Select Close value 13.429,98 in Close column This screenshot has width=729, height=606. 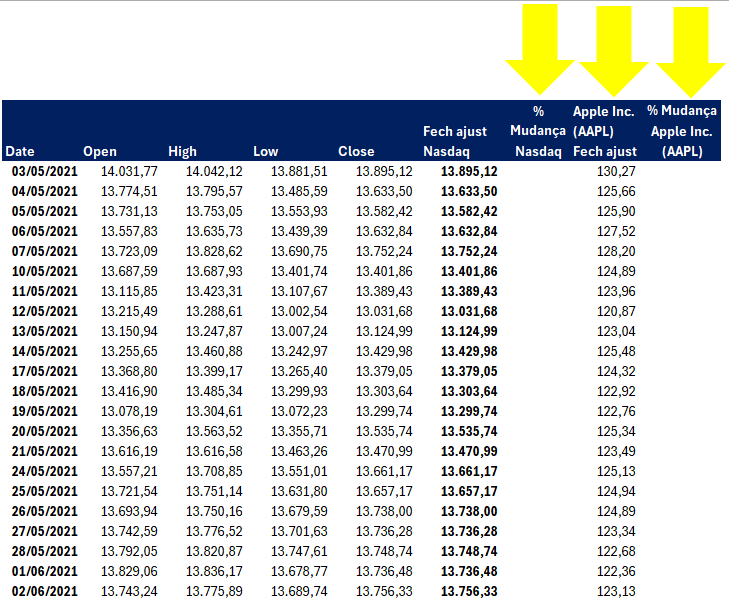[384, 351]
